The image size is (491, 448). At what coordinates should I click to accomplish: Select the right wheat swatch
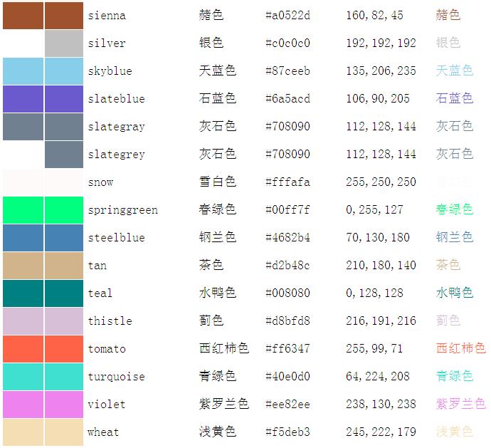[64, 432]
